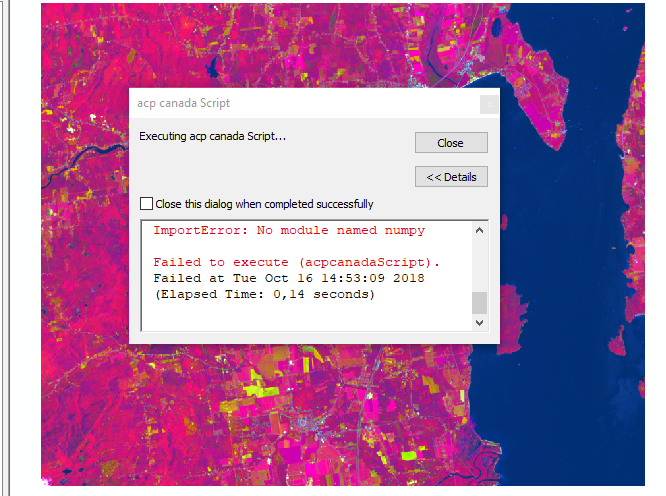Screen dimensions: 666x496
Task: Click the scrollbar track above the thumb
Action: 479,265
